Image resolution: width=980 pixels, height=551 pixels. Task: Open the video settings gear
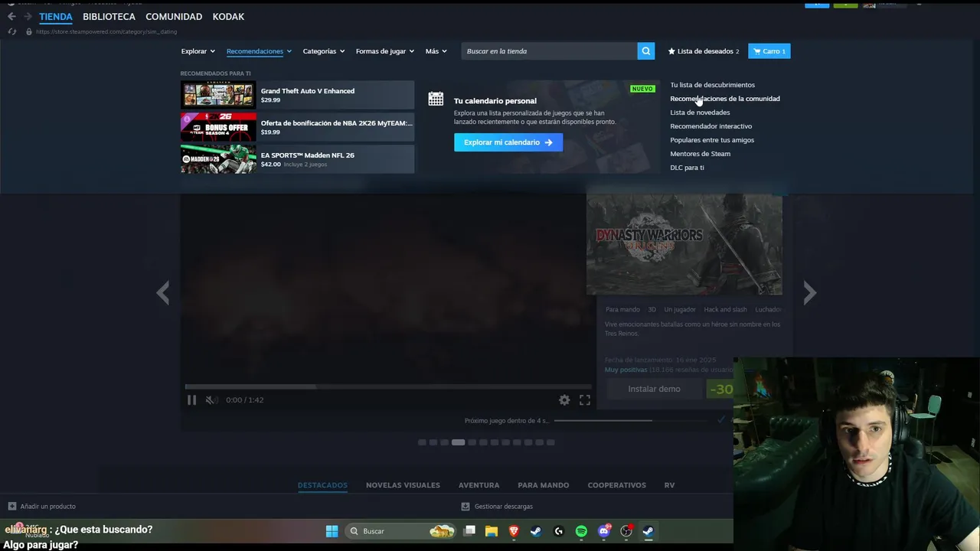click(x=564, y=399)
